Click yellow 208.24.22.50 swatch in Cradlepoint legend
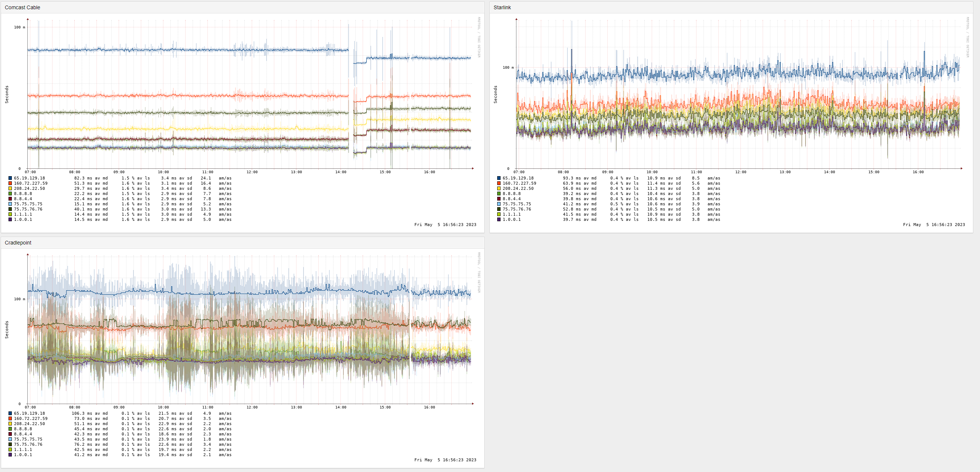 pos(10,423)
